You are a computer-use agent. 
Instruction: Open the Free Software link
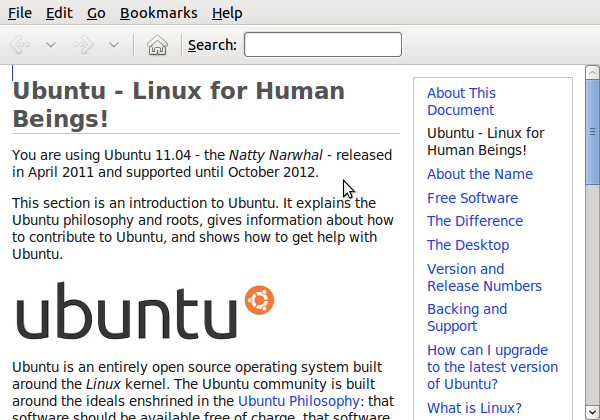tap(472, 198)
